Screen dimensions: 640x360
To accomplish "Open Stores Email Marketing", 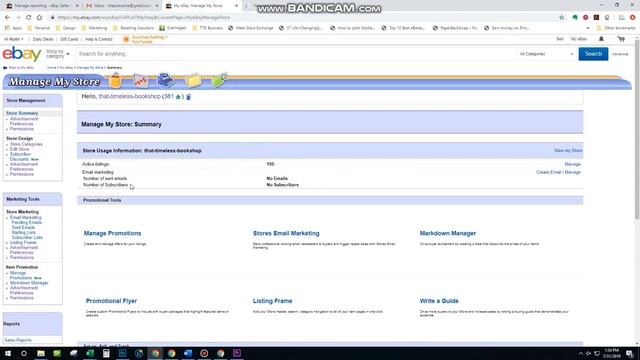I will click(286, 233).
